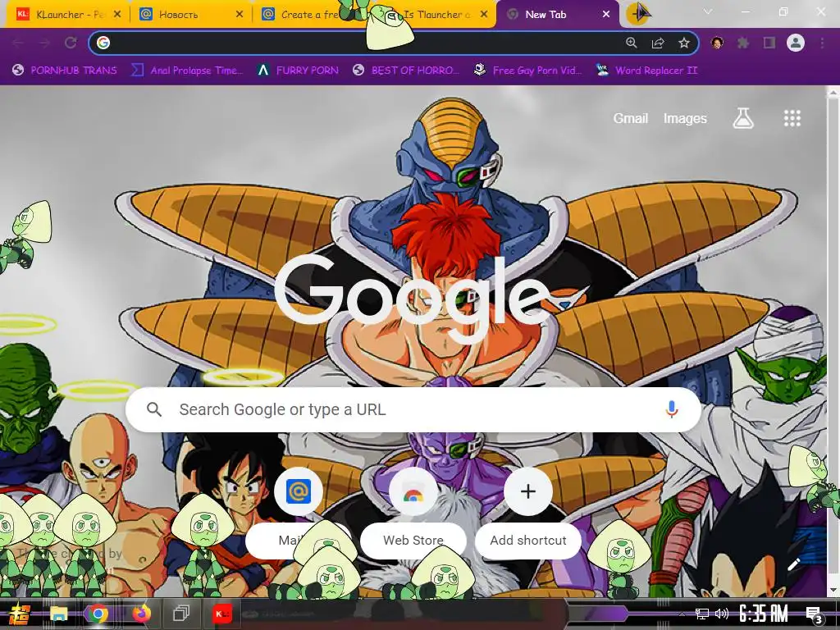The width and height of the screenshot is (840, 630).
Task: Bookmark this tab with the star icon
Action: 684,43
